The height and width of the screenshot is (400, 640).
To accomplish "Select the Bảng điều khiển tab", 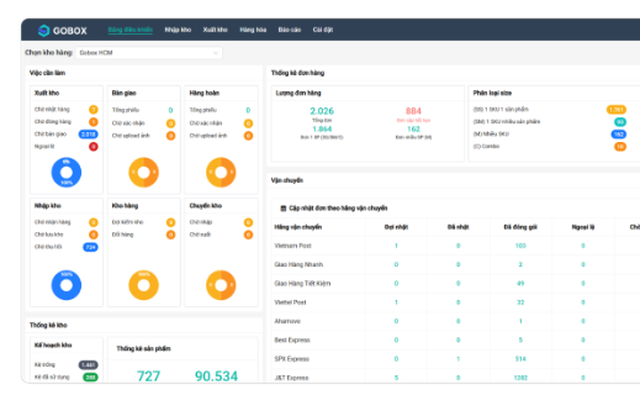I will pos(130,30).
